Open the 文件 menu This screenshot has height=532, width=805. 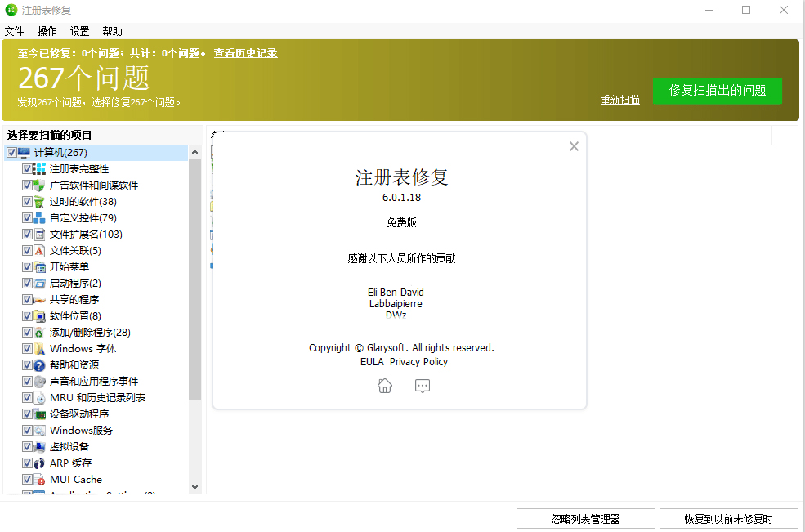pyautogui.click(x=14, y=31)
